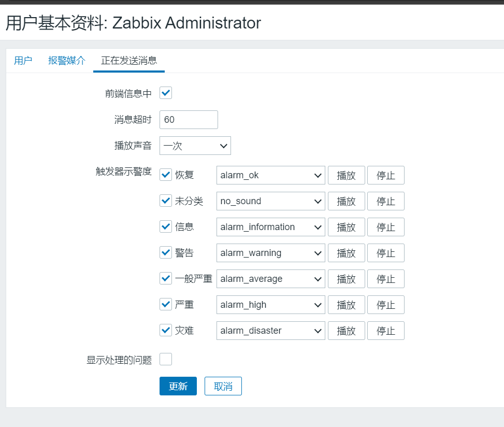
Task: Toggle the 恢复 severity checkbox
Action: pos(166,175)
